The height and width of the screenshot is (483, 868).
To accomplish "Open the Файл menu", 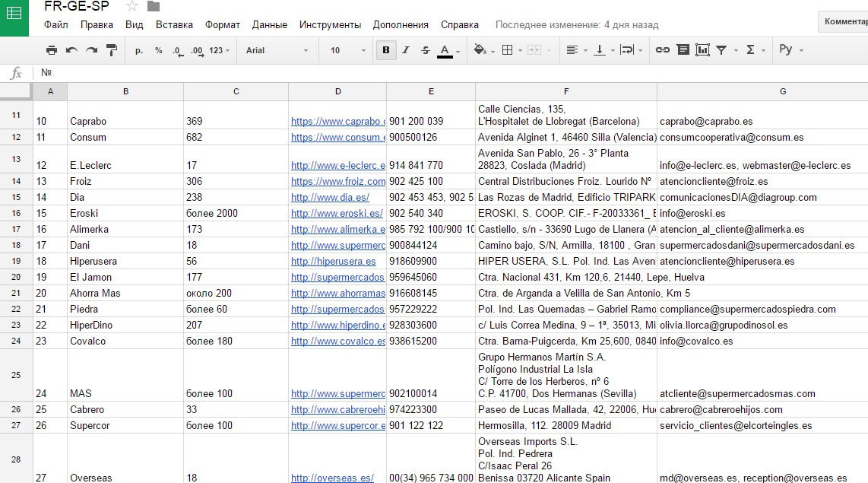I will (56, 25).
